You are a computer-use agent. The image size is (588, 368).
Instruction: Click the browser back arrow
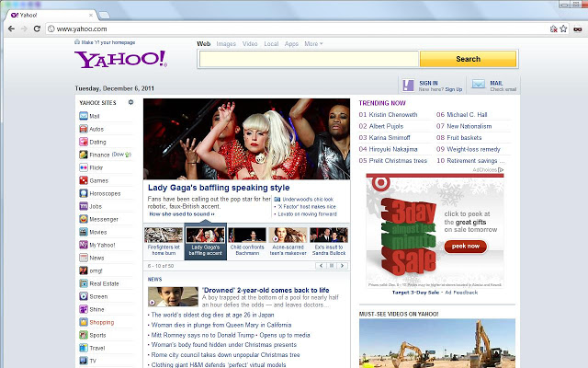11,29
